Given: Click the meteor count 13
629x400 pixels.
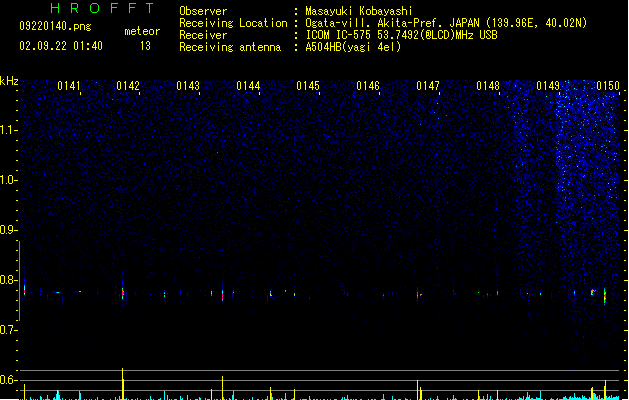Looking at the screenshot, I should [x=145, y=46].
